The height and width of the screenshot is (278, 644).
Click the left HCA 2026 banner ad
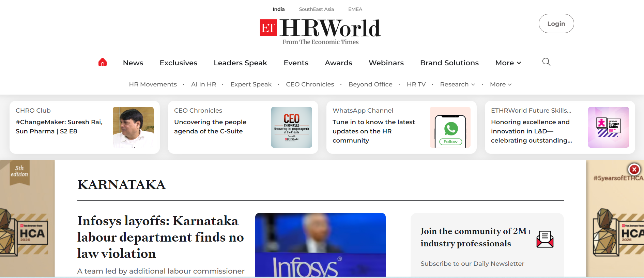click(x=27, y=218)
